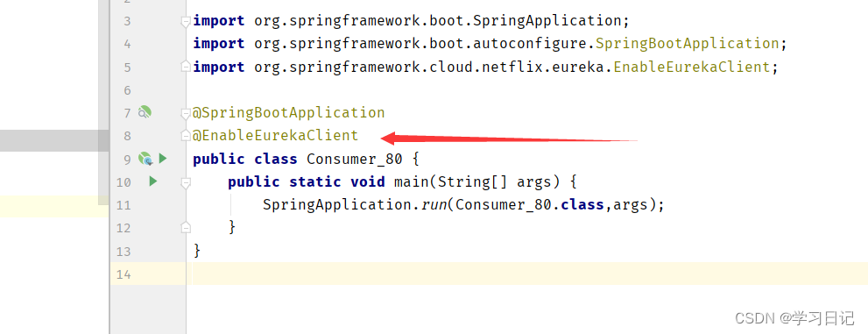The width and height of the screenshot is (868, 334).
Task: Click the Spring bean gutter icon on line 7
Action: tap(145, 112)
